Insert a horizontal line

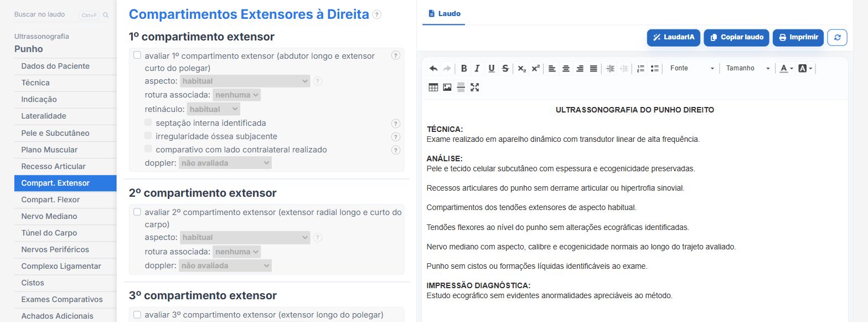[x=461, y=87]
